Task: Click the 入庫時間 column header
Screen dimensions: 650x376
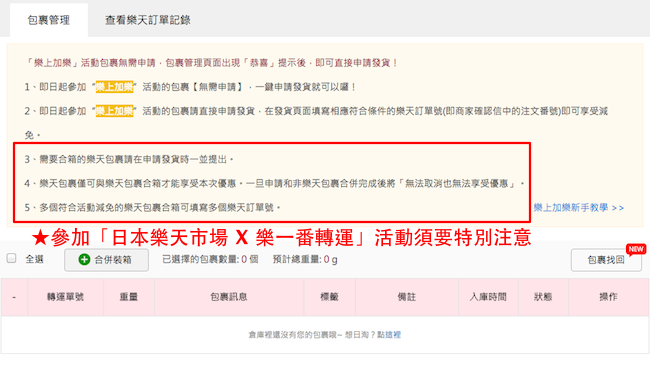Action: point(488,297)
